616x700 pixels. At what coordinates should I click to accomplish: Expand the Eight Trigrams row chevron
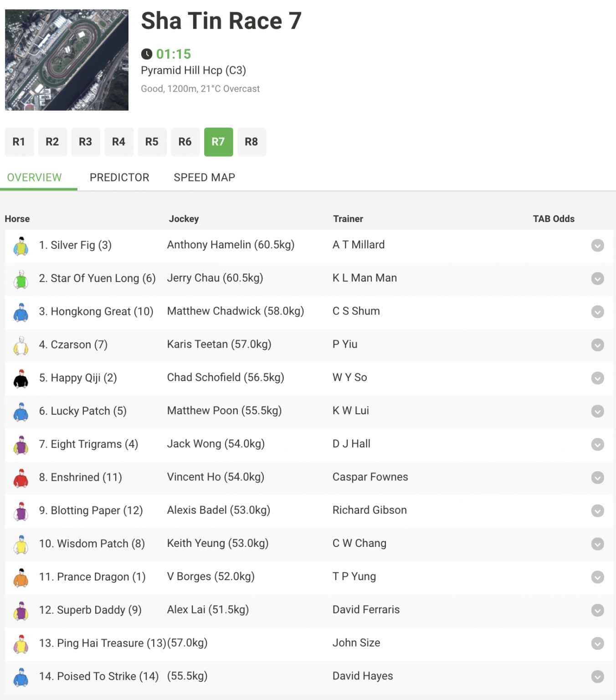597,444
